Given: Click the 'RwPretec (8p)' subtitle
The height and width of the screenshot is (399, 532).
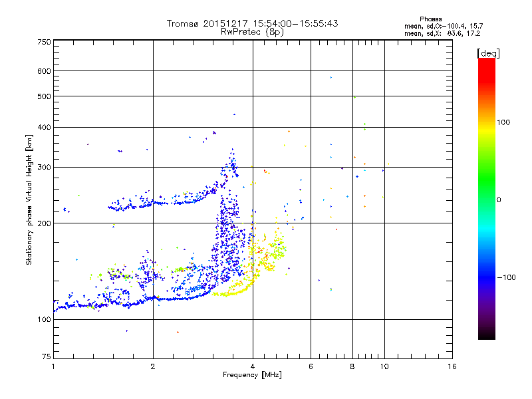Looking at the screenshot, I should [252, 32].
